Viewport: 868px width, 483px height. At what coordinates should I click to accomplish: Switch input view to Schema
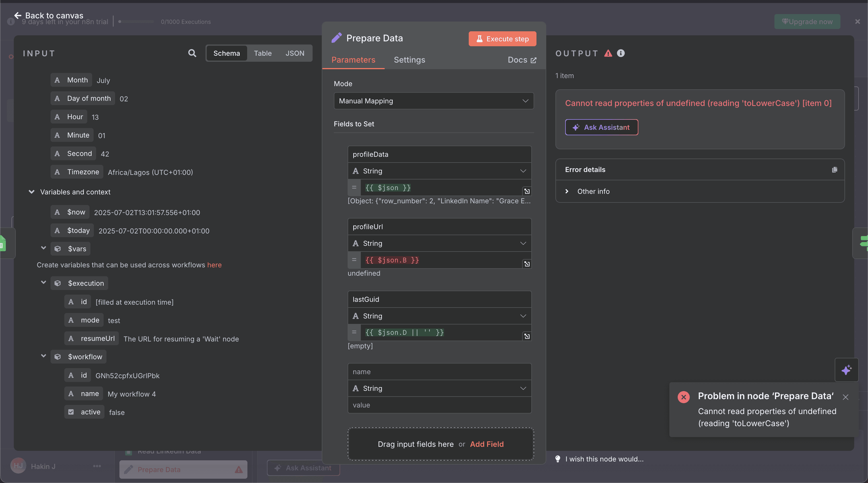point(226,53)
